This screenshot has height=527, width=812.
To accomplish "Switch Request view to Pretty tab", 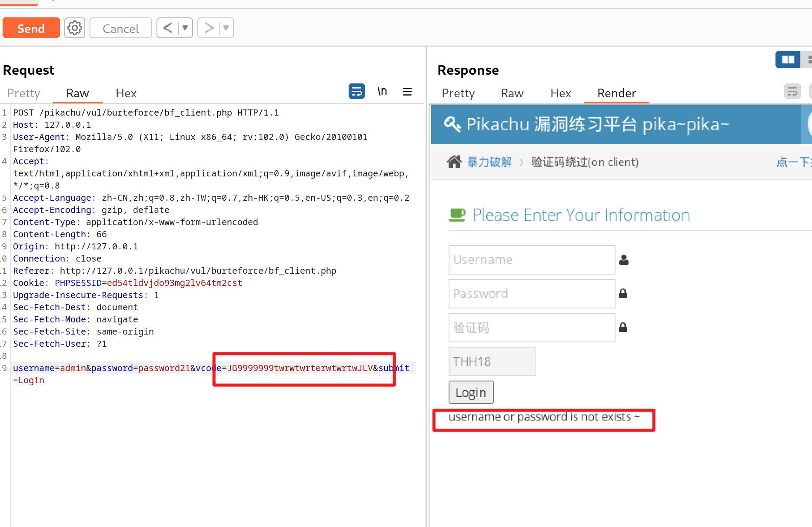I will point(23,93).
